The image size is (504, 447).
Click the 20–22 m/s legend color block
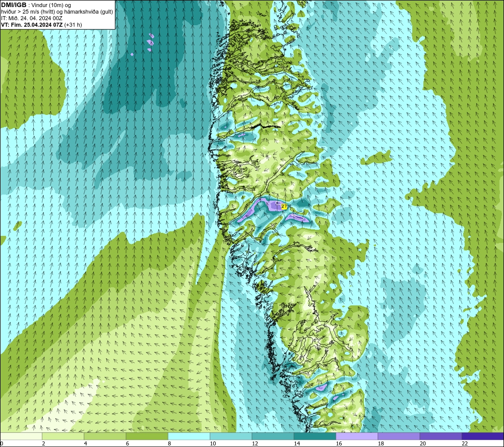coord(440,436)
